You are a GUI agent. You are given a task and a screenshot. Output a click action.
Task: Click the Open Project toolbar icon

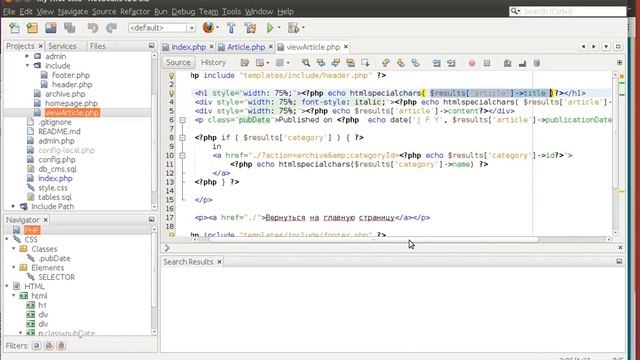pos(51,28)
